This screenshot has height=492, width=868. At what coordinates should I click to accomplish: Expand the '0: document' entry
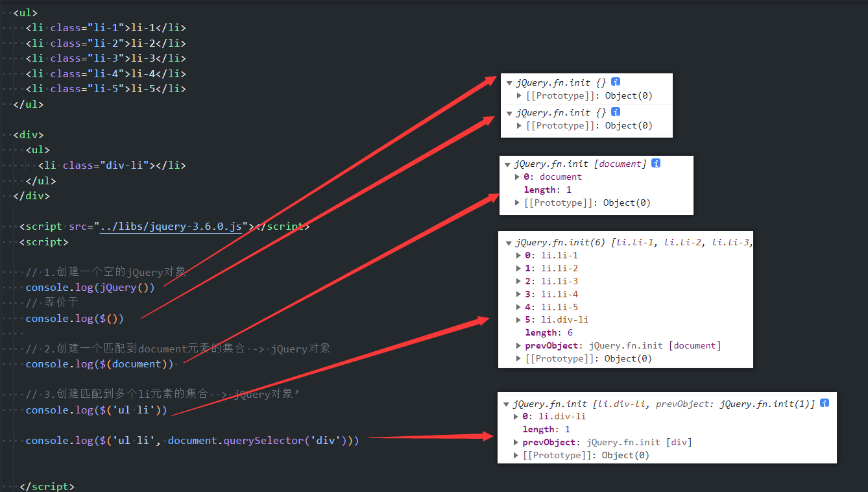point(517,177)
